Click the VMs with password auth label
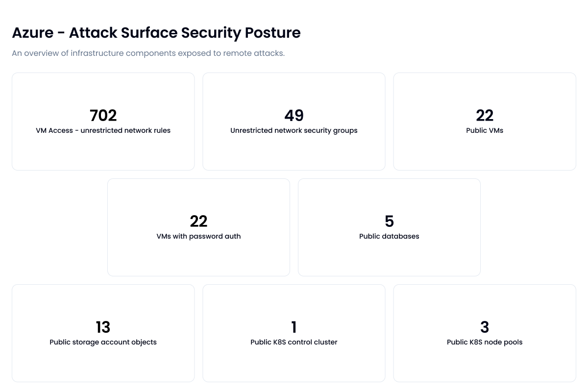 pyautogui.click(x=198, y=236)
